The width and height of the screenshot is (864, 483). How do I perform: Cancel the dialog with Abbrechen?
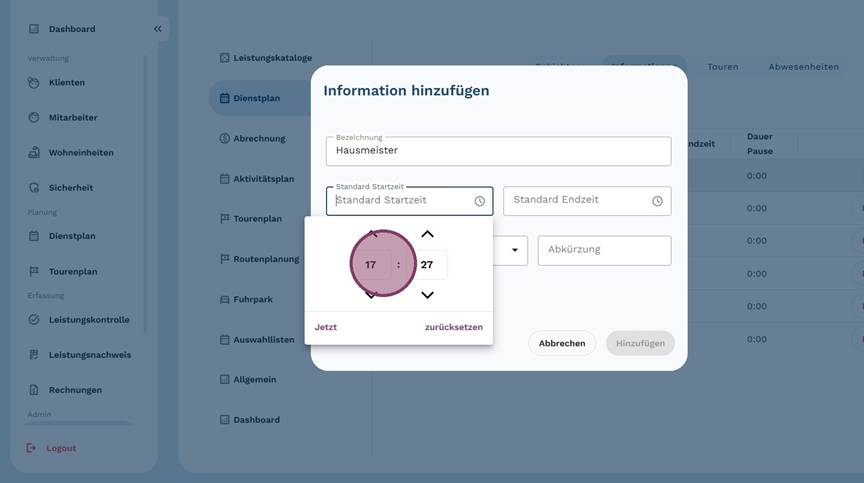point(562,343)
